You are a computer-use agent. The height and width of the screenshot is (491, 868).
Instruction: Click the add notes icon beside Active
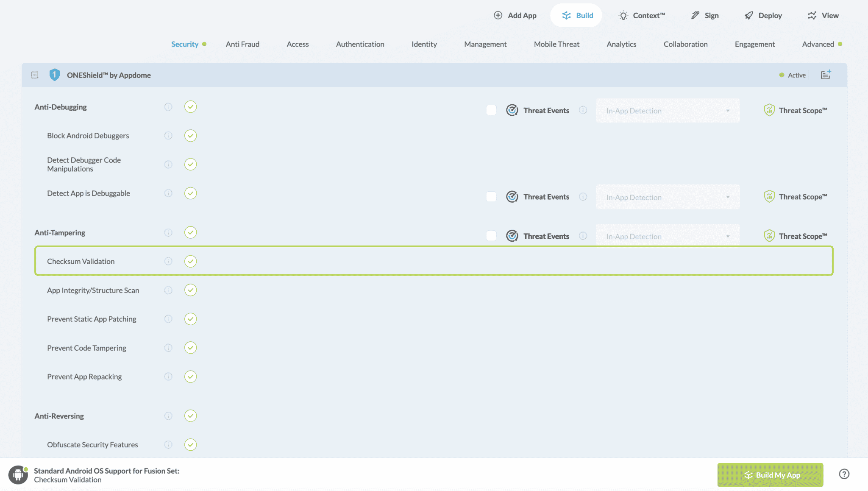[x=826, y=75]
